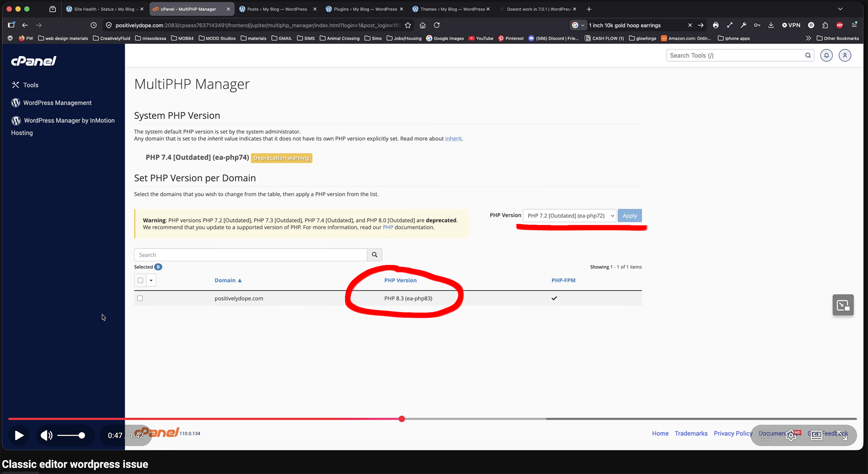The height and width of the screenshot is (474, 868).
Task: Open cPanel notifications bell
Action: (x=826, y=56)
